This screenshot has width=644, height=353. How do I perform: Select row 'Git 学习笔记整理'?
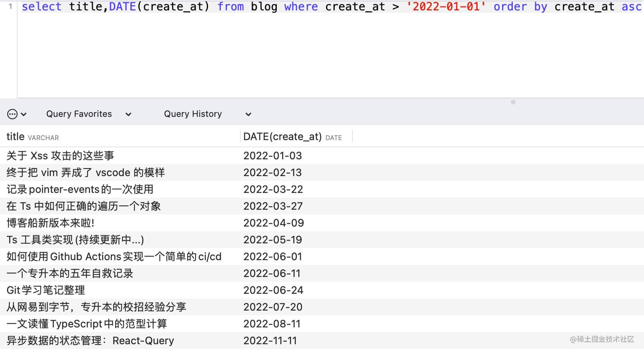322,290
